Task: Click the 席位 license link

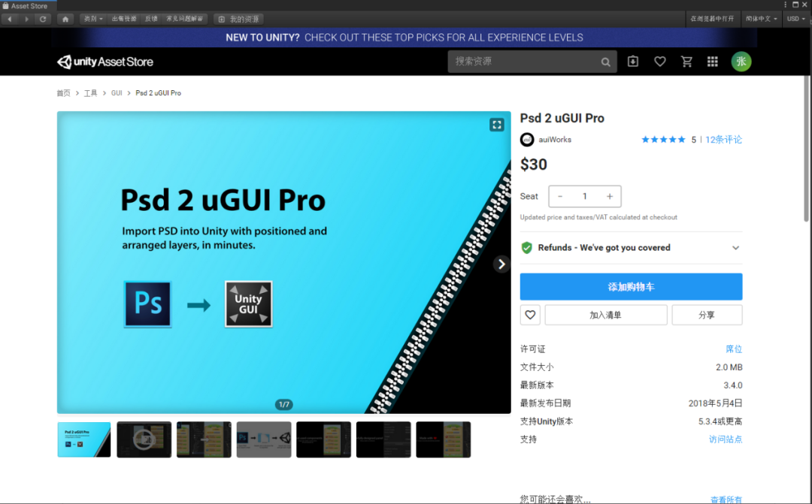Action: tap(734, 349)
